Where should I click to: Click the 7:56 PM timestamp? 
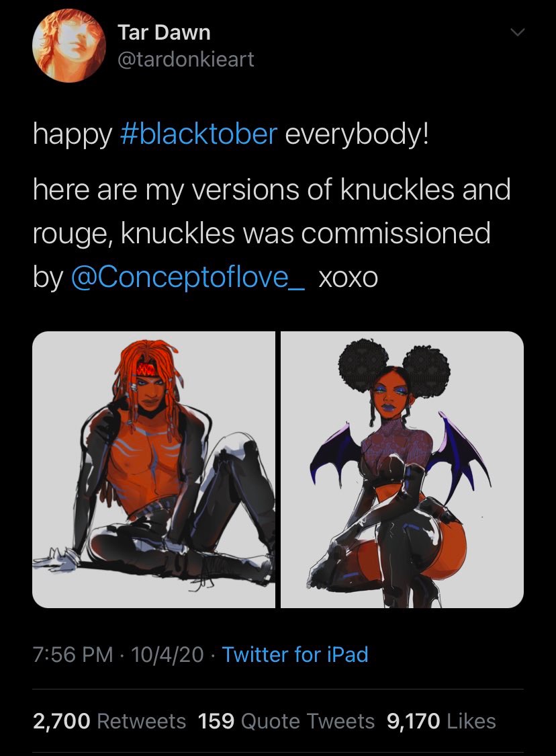pos(73,655)
